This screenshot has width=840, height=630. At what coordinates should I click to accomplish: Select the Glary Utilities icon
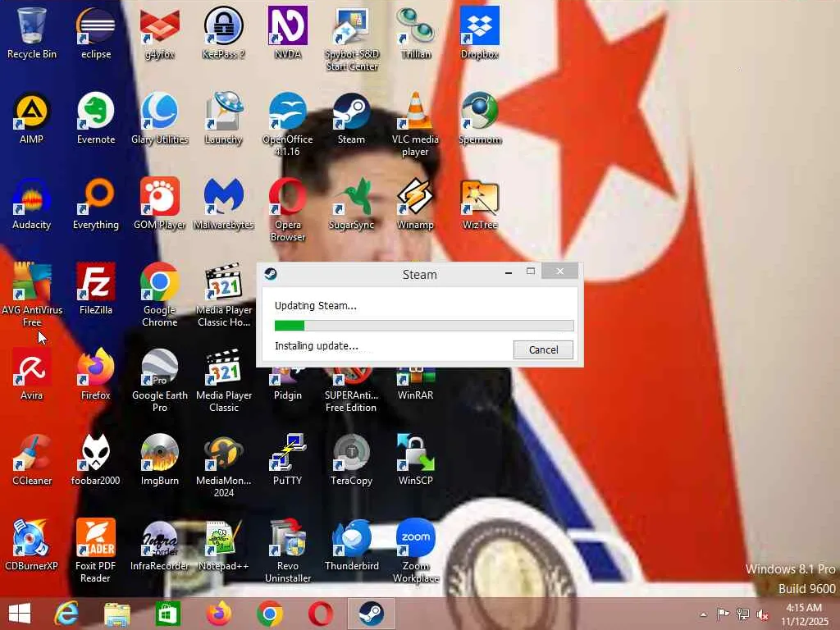[x=160, y=118]
